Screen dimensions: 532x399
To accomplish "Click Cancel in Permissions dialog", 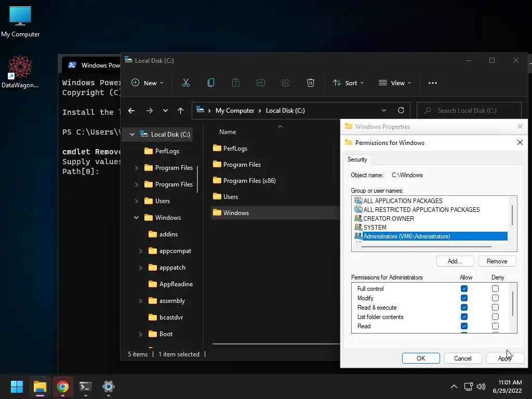I will [x=463, y=358].
